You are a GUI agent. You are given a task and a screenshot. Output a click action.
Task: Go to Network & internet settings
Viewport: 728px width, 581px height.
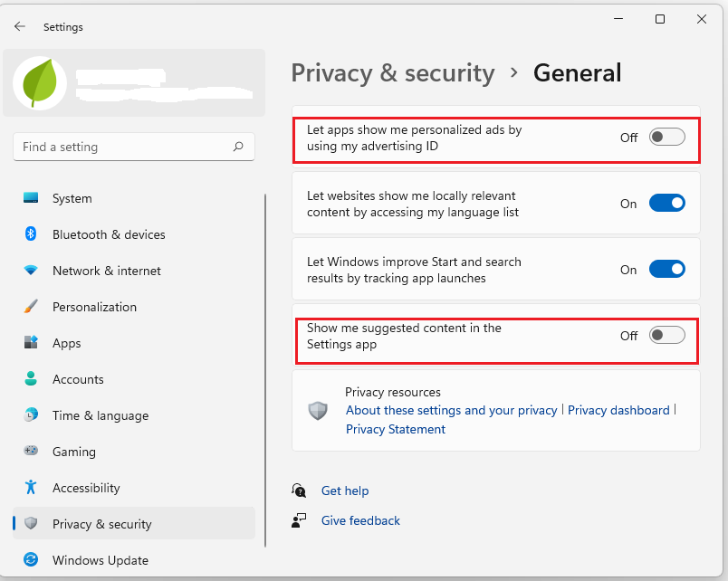[134, 271]
